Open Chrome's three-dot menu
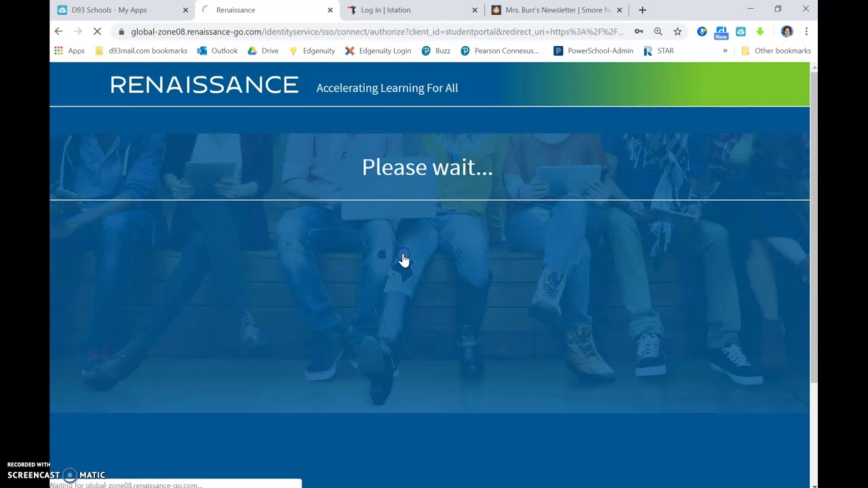 (x=806, y=31)
